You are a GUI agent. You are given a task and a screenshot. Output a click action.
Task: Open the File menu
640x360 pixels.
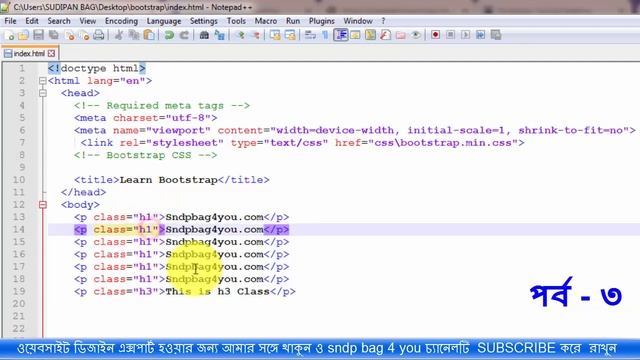[x=10, y=21]
